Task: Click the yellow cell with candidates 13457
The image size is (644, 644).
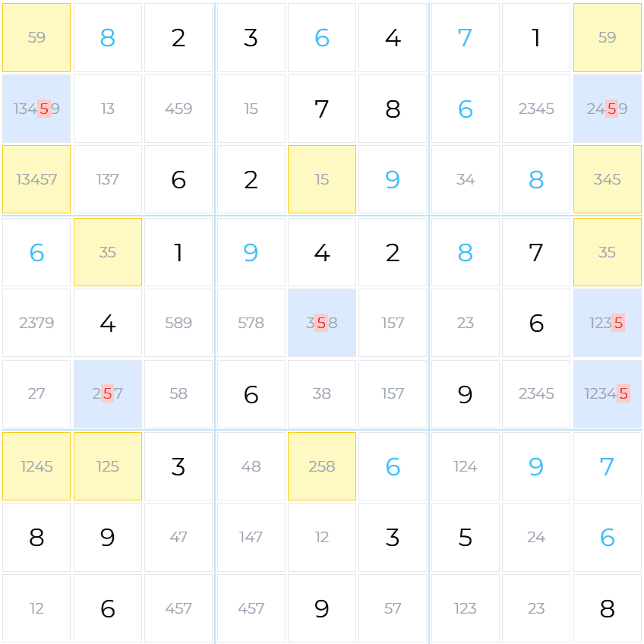Action: click(x=36, y=180)
